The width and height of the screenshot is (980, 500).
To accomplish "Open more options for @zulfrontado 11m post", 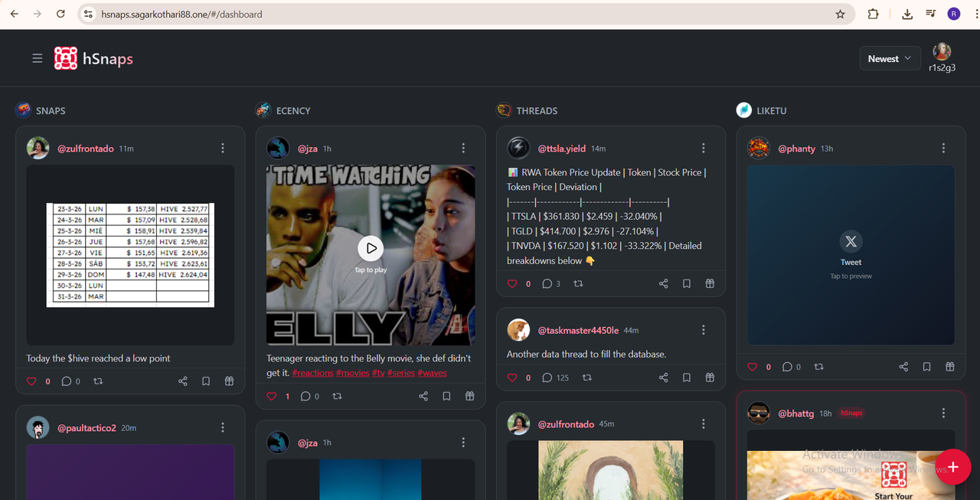I will [x=223, y=148].
